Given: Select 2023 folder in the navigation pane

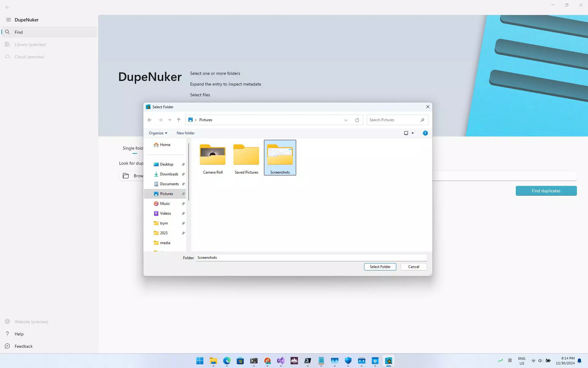Looking at the screenshot, I should pyautogui.click(x=165, y=233).
